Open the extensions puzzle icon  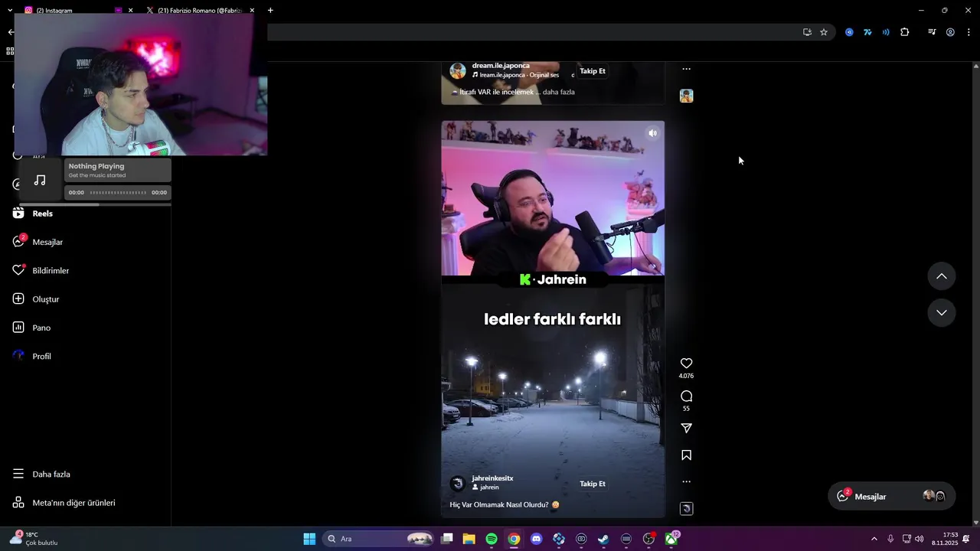pos(905,32)
